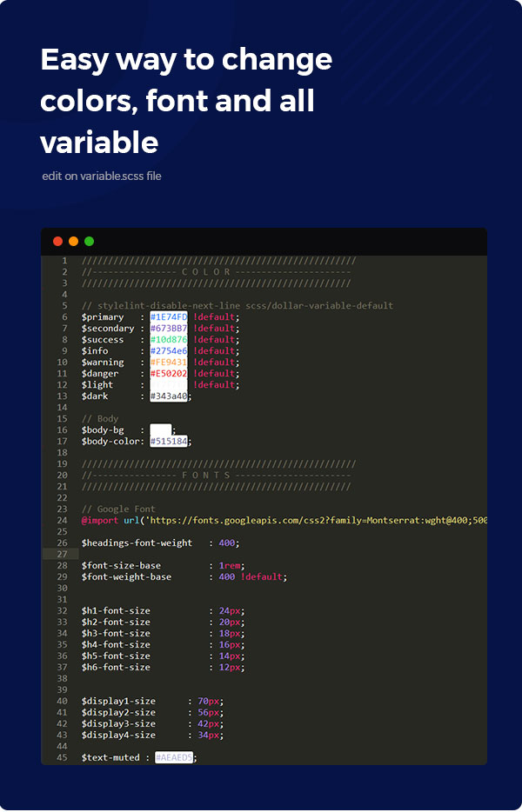The width and height of the screenshot is (522, 812).
Task: Select the $body-color swatch #515184
Action: 168,442
